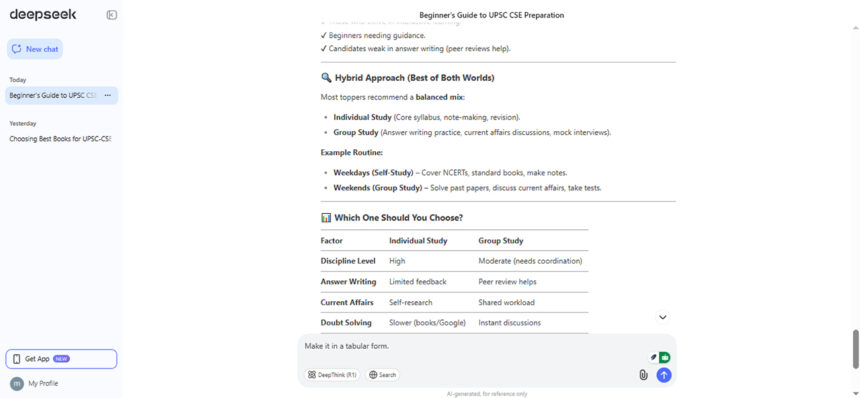
Task: Click the 'Current Affairs' row label
Action: (x=347, y=303)
